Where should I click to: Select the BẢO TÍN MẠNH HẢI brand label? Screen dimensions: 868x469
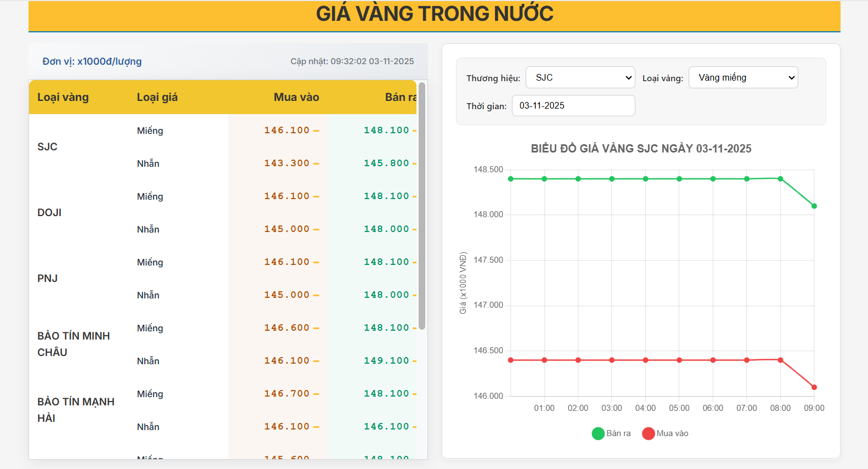pyautogui.click(x=76, y=410)
